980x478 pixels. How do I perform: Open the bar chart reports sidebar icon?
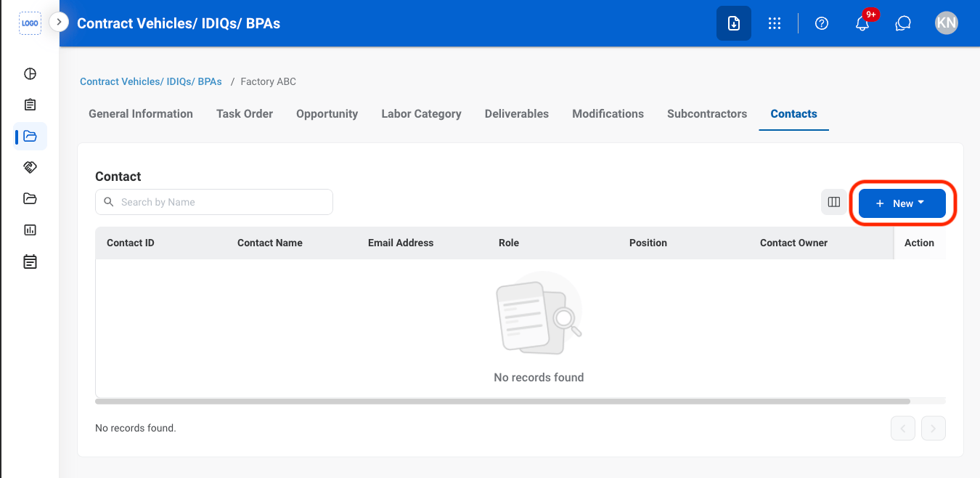30,230
